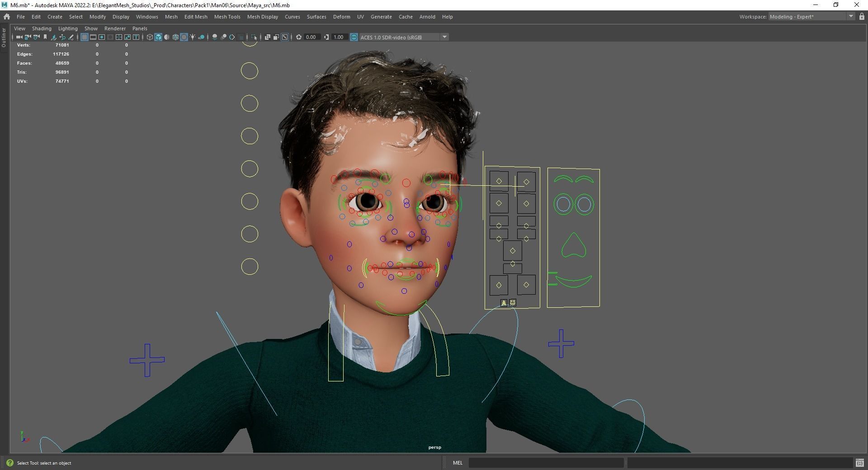This screenshot has height=470, width=868.
Task: Open the Arnold menu
Action: pyautogui.click(x=427, y=17)
